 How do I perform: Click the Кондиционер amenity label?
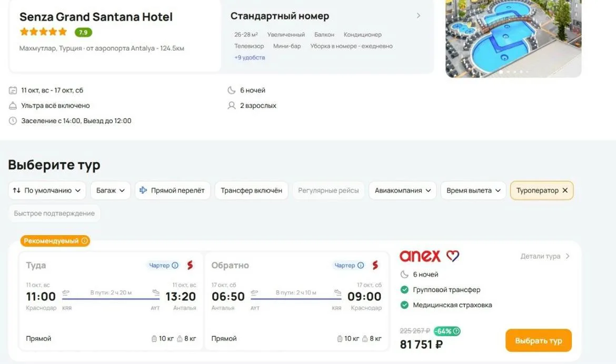pyautogui.click(x=363, y=35)
